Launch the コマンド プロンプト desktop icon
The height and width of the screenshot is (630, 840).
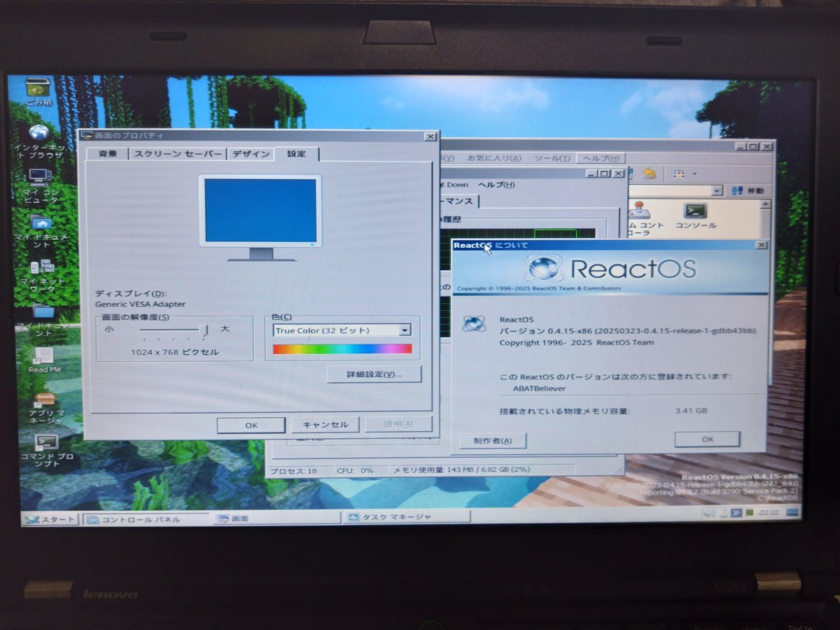pyautogui.click(x=46, y=451)
